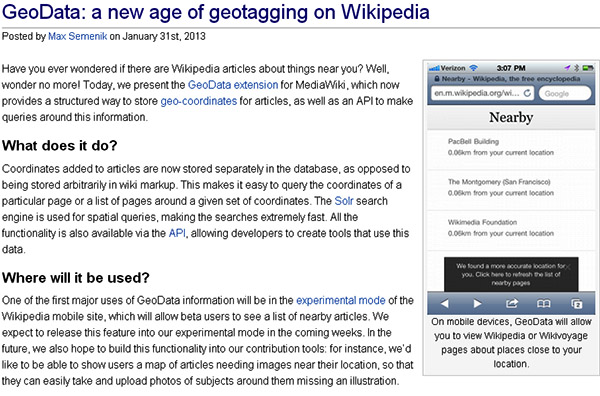Click the GeoData article title heading
Image resolution: width=600 pixels, height=396 pixels.
point(216,12)
